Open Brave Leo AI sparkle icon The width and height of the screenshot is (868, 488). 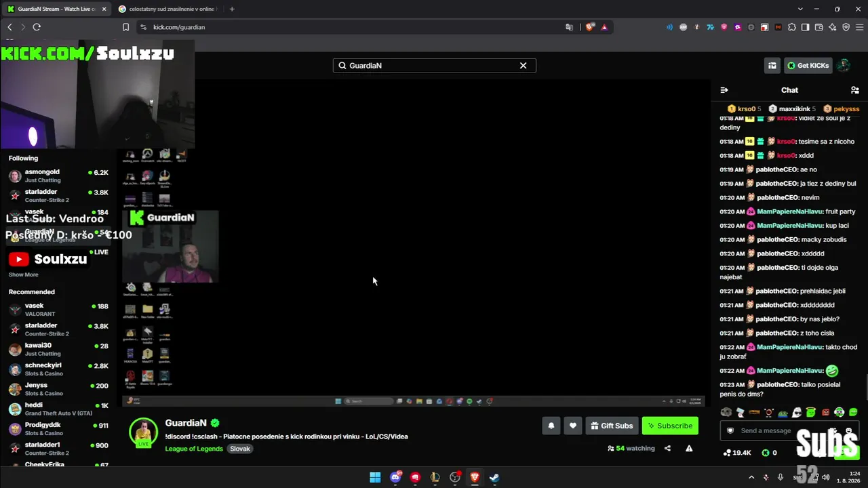pyautogui.click(x=832, y=27)
